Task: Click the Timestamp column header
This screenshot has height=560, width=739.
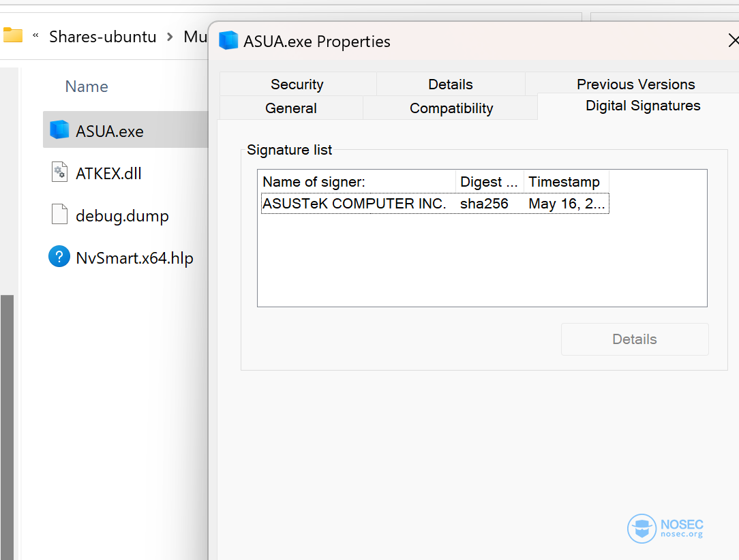Action: [x=567, y=182]
